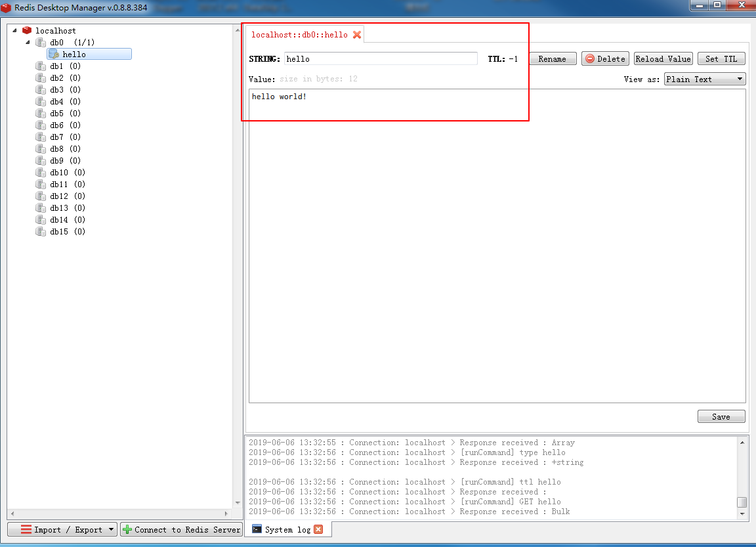Image resolution: width=756 pixels, height=547 pixels.
Task: Click the size in bytes: 12 text
Action: [x=319, y=79]
